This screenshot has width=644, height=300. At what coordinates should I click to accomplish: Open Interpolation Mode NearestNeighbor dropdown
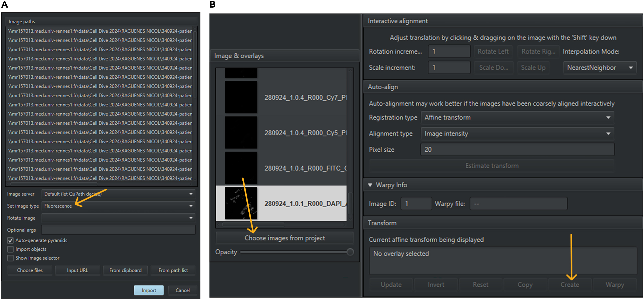pyautogui.click(x=600, y=68)
